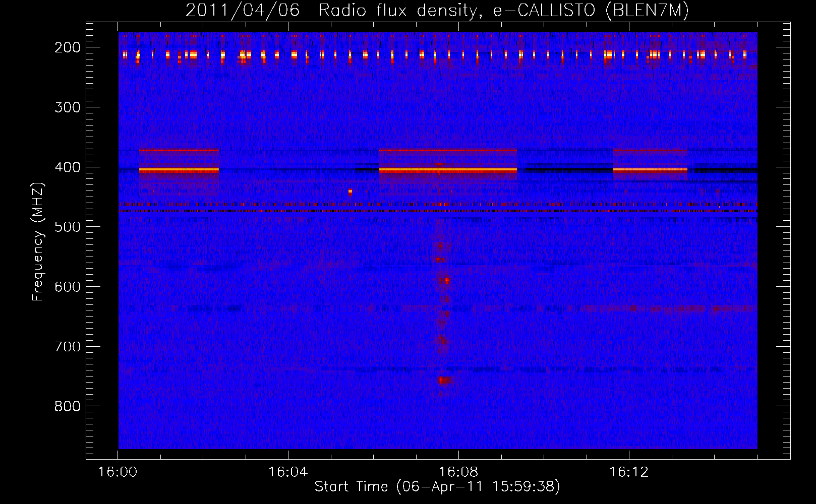Click the 500 frequency tick label

tap(68, 227)
